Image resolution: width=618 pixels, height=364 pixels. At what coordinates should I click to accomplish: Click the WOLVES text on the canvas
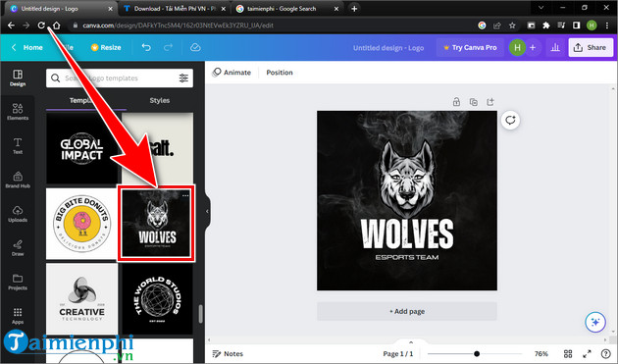(x=407, y=234)
